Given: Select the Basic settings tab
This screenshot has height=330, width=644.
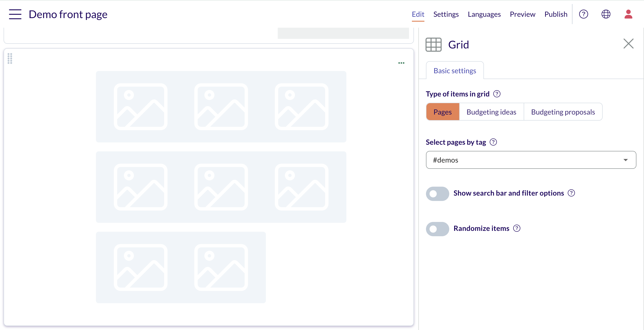Looking at the screenshot, I should click(x=455, y=71).
